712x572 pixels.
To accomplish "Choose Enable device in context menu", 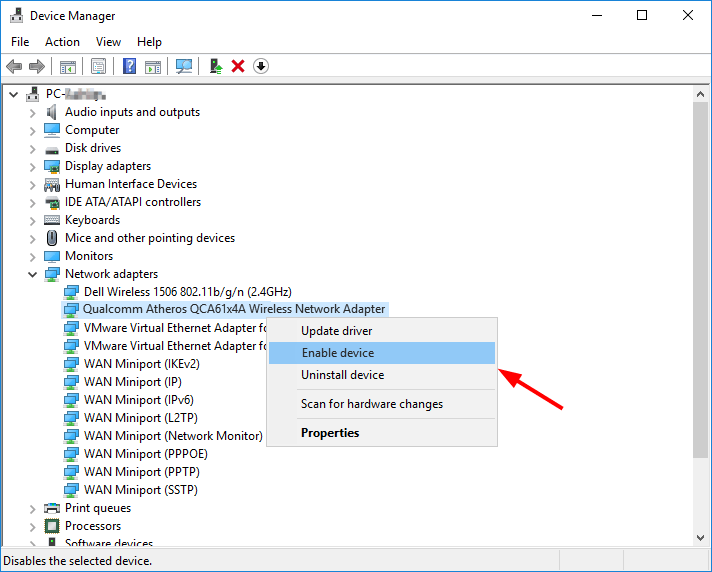I will click(x=338, y=353).
